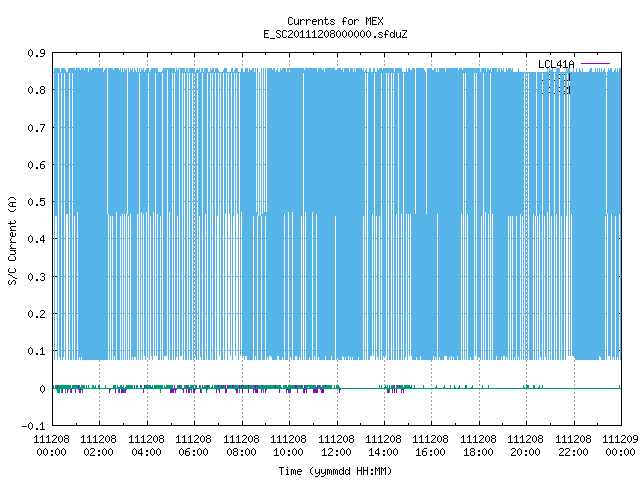Click the 111208 00:00 start time label
Screen dimensions: 640x480
(51, 446)
